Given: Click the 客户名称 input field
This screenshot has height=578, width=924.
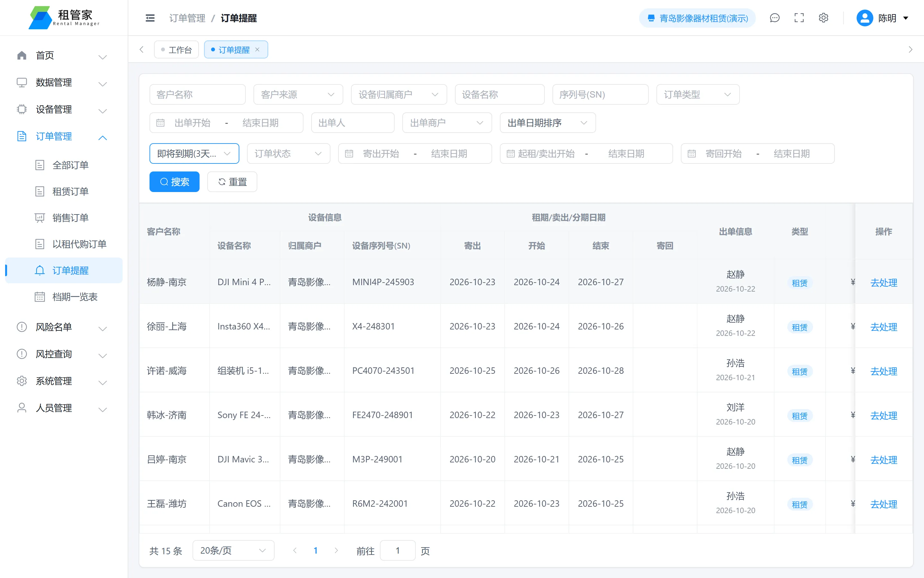Looking at the screenshot, I should click(197, 95).
